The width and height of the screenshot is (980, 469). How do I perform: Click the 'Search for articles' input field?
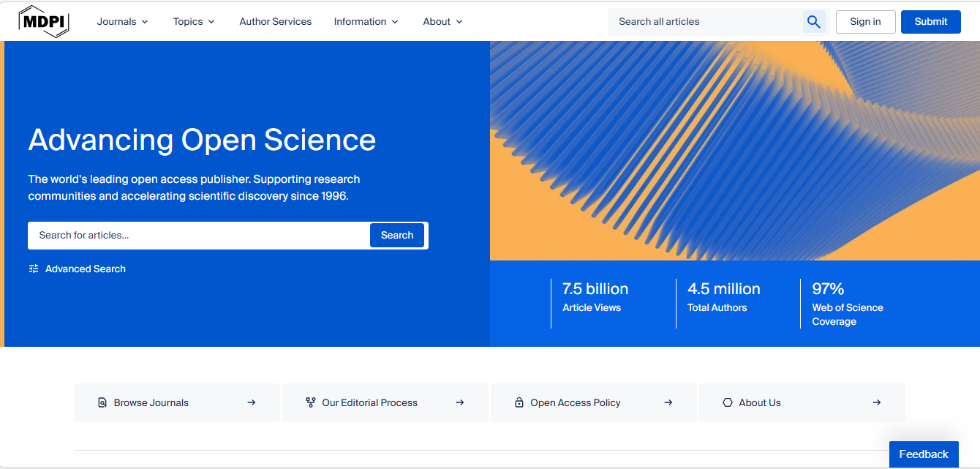(x=197, y=235)
